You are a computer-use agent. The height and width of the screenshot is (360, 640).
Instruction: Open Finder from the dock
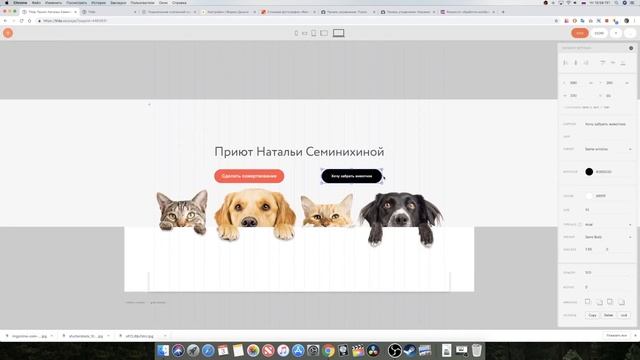click(x=163, y=350)
